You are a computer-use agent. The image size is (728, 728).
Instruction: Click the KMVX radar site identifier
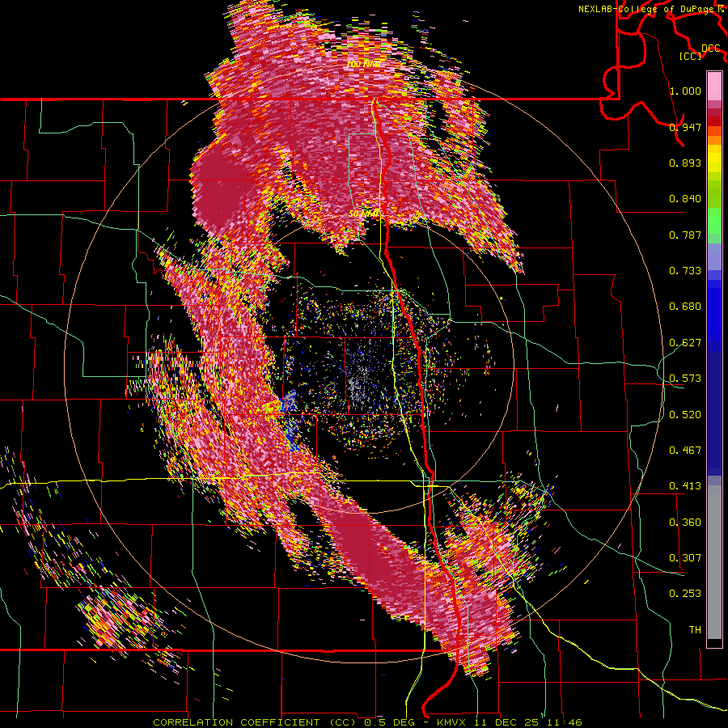click(451, 722)
